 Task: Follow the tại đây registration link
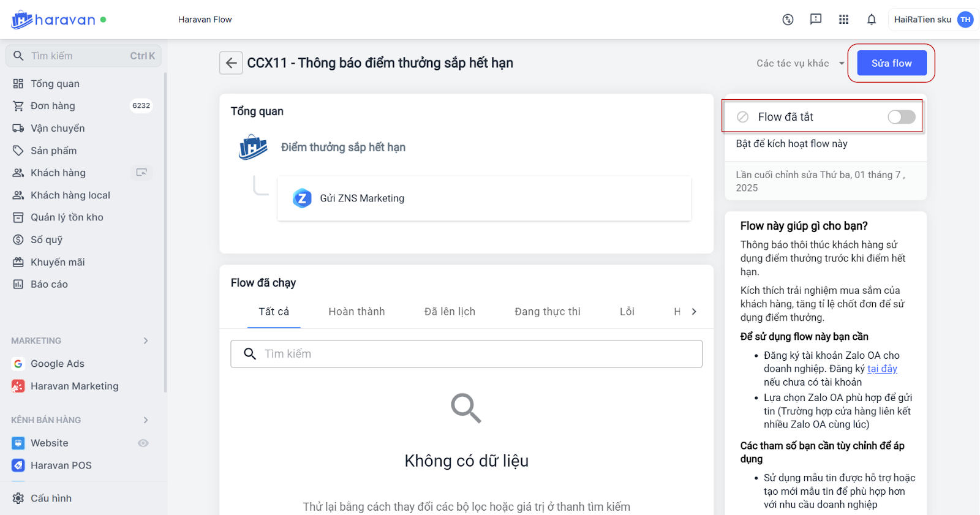click(x=882, y=369)
